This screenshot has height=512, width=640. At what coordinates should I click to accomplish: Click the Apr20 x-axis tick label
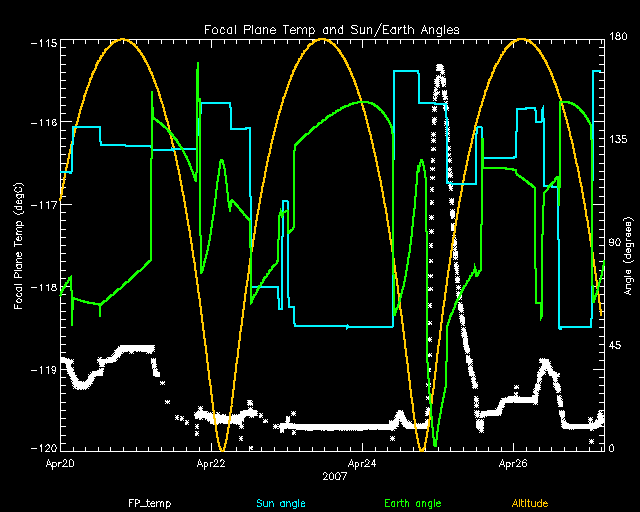tap(60, 463)
